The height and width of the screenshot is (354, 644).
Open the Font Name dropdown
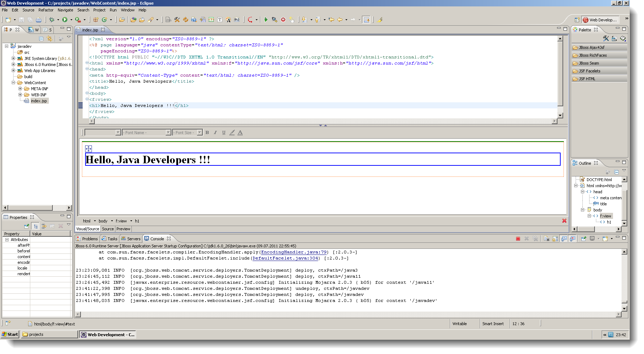coord(168,132)
